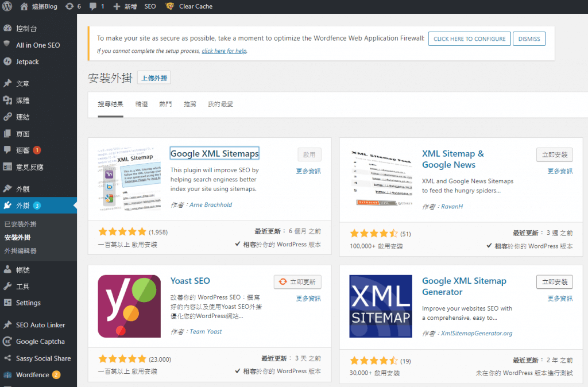588x387 pixels.
Task: Click the 意見反應 feedback icon
Action: 7,167
